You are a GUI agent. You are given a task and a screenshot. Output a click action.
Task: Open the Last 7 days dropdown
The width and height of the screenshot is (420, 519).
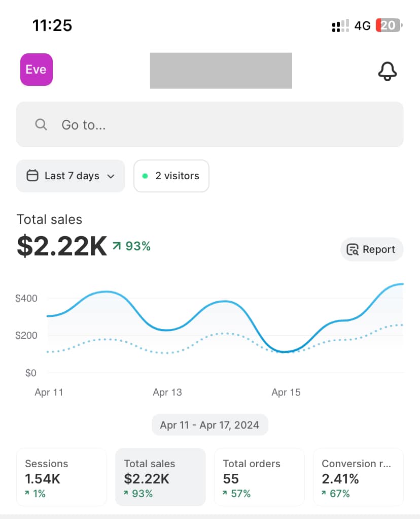coord(71,175)
